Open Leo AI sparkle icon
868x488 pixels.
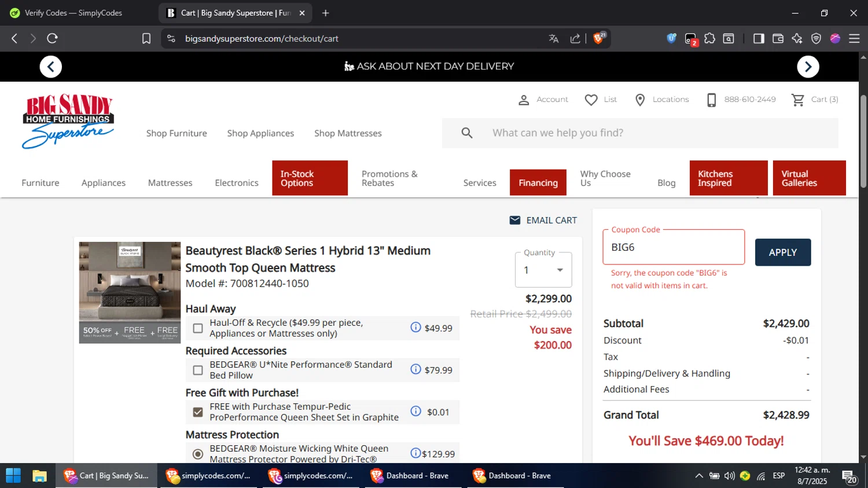coord(797,38)
